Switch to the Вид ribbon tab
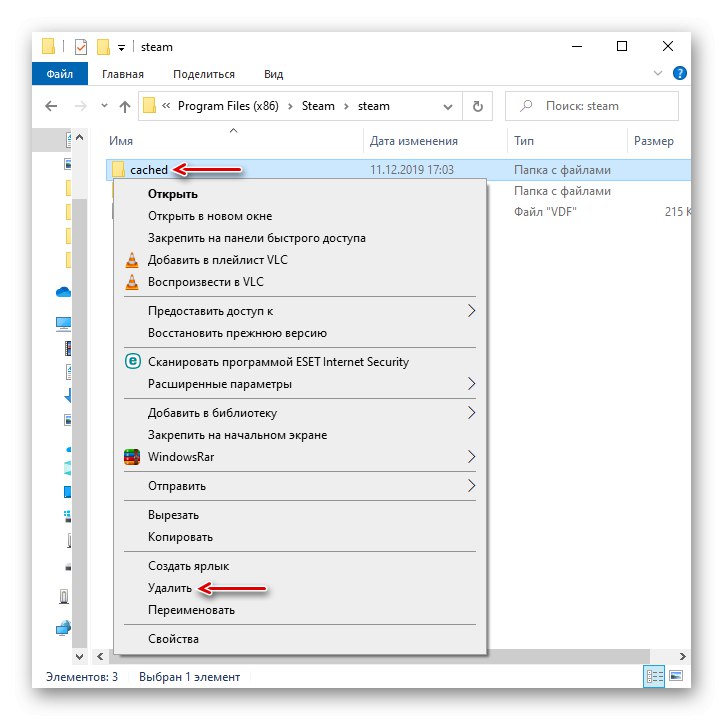 click(273, 74)
